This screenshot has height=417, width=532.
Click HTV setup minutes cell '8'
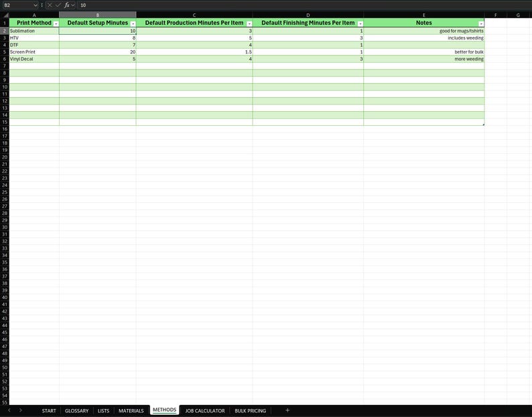click(x=98, y=38)
